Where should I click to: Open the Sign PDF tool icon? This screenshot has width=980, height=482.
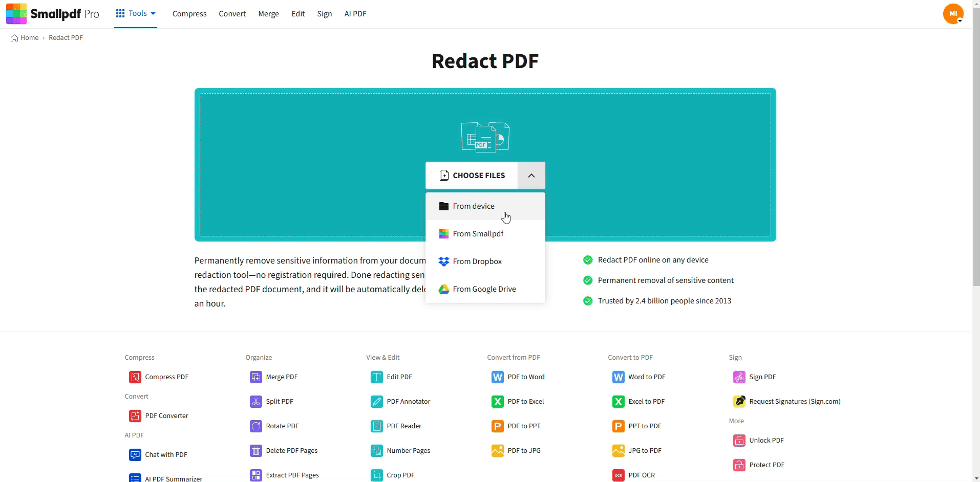point(740,377)
